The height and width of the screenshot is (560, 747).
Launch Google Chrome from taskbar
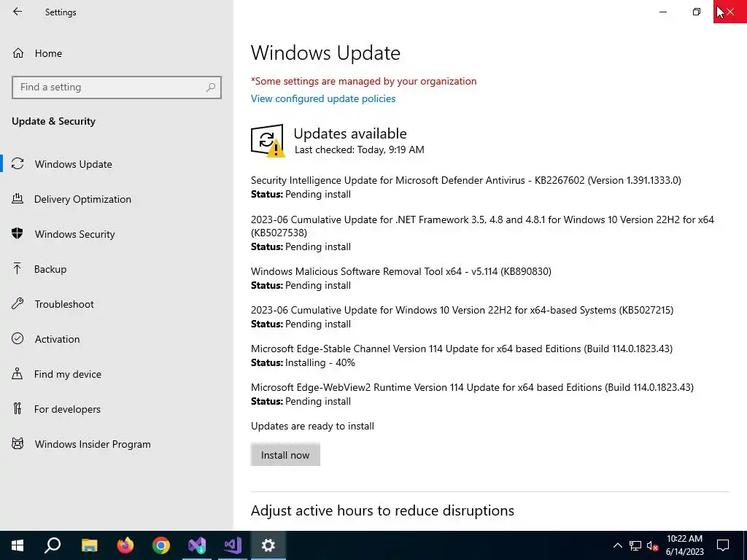[161, 545]
